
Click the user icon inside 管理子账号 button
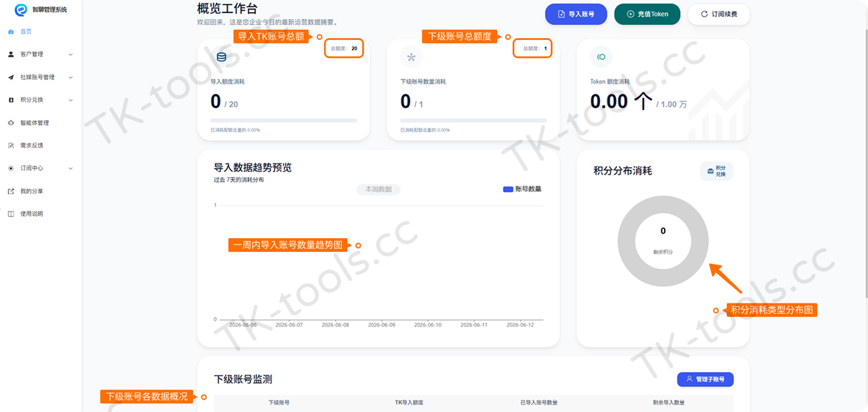(690, 379)
